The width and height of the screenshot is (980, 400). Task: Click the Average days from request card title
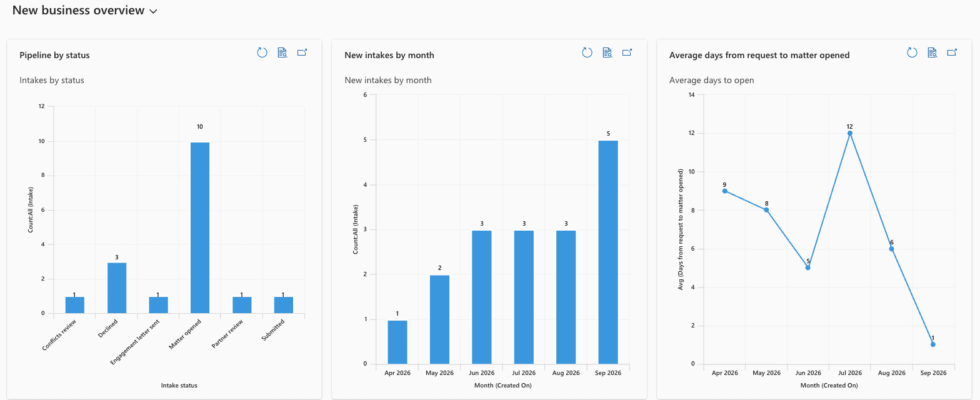click(x=759, y=55)
